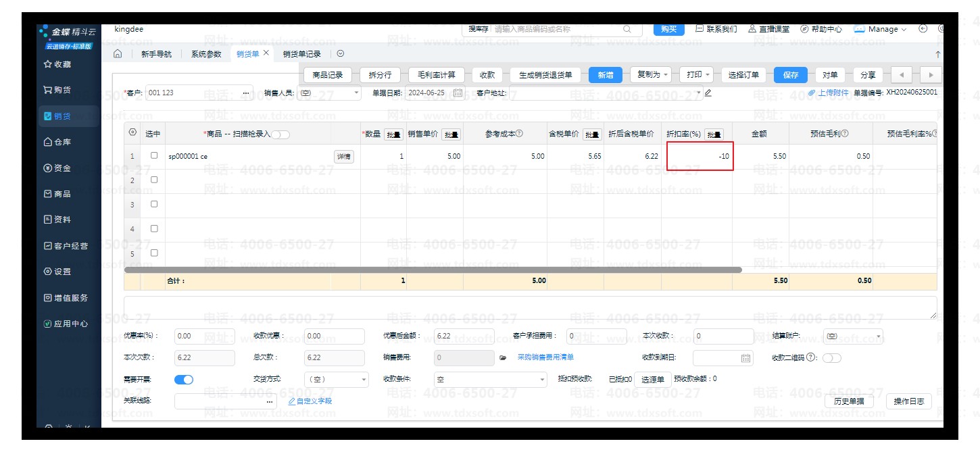
Task: Check the 选中 checkbox for row 1
Action: click(154, 156)
